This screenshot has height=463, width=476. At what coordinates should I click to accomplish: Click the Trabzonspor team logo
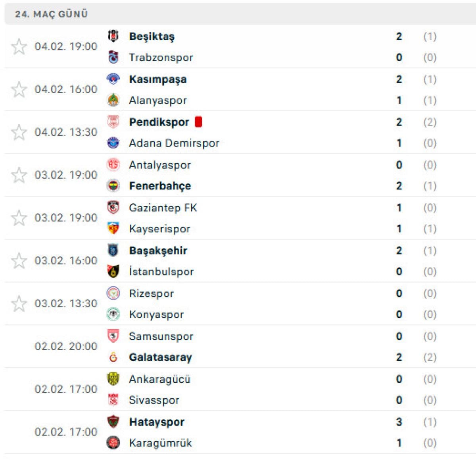[x=113, y=57]
